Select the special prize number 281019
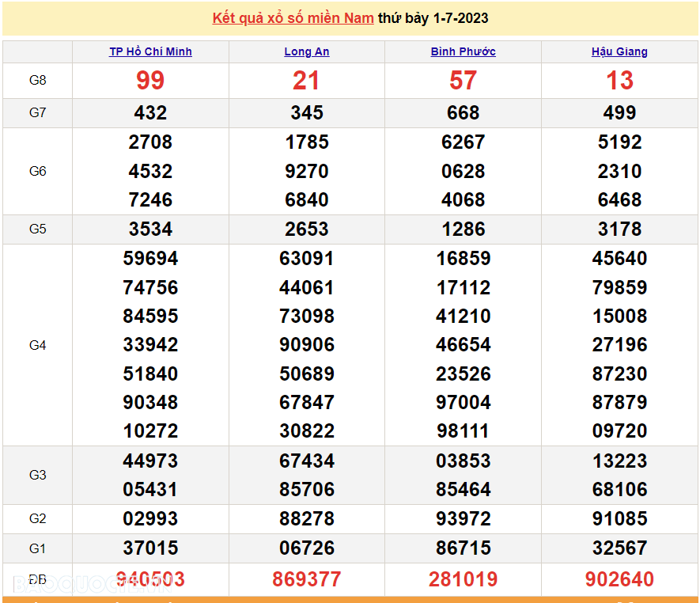The image size is (700, 603). click(463, 579)
